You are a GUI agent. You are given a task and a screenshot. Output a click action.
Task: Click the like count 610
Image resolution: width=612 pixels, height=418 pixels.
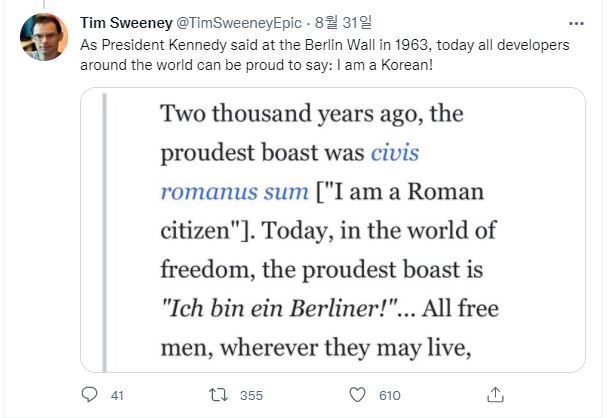[388, 396]
